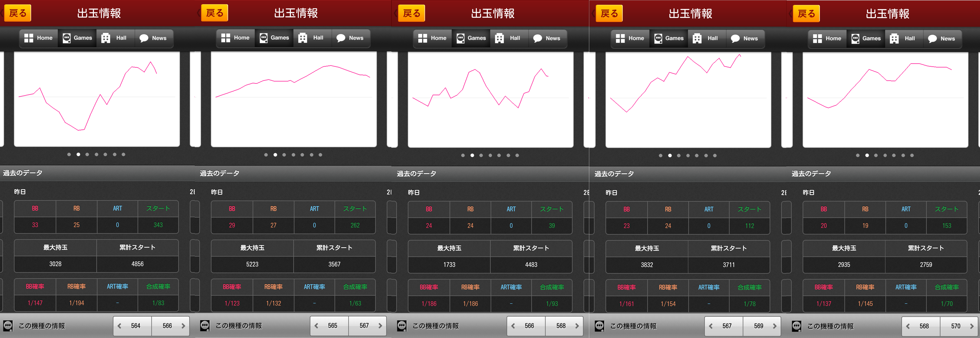The height and width of the screenshot is (338, 980).
Task: Select the 1/145 RB確率 value
Action: point(865,304)
